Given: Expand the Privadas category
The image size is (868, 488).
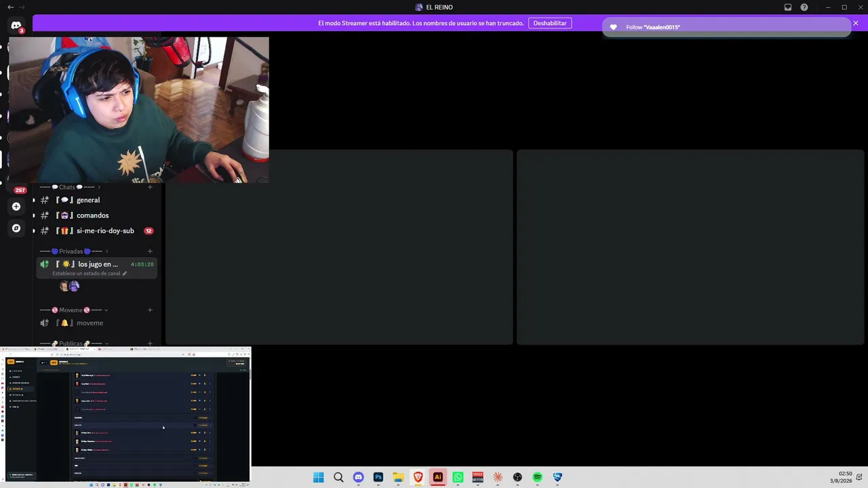Looking at the screenshot, I should 75,251.
